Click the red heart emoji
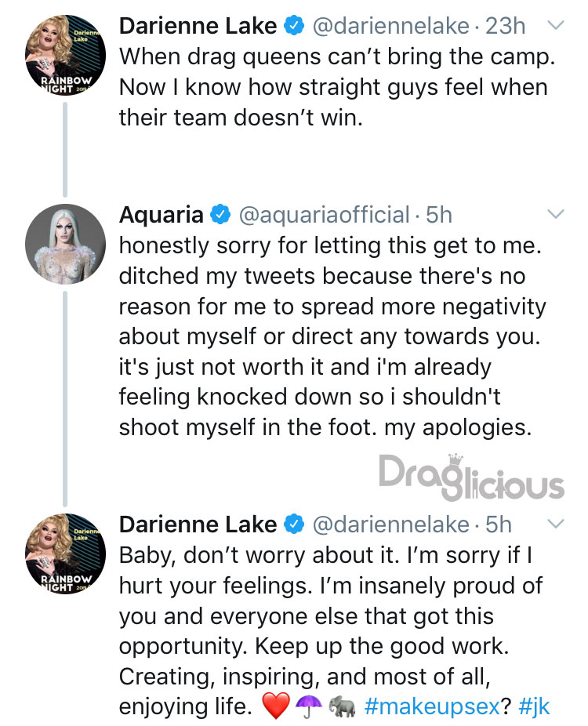588x726 pixels. 276,706
